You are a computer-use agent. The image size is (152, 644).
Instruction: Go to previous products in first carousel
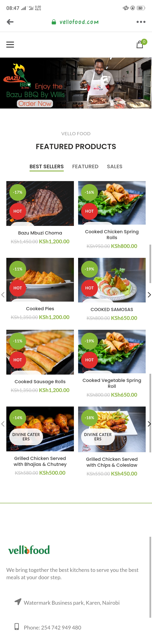coord(3,295)
